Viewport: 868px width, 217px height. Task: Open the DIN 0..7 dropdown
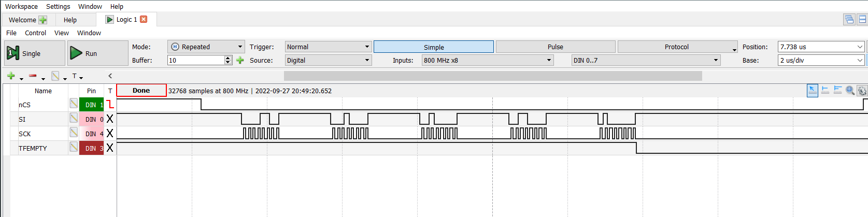[x=646, y=60]
